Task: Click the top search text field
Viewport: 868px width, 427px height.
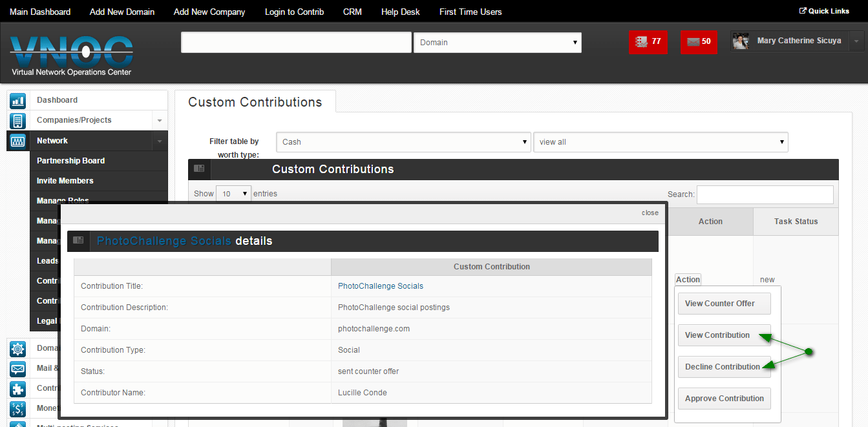Action: click(296, 43)
